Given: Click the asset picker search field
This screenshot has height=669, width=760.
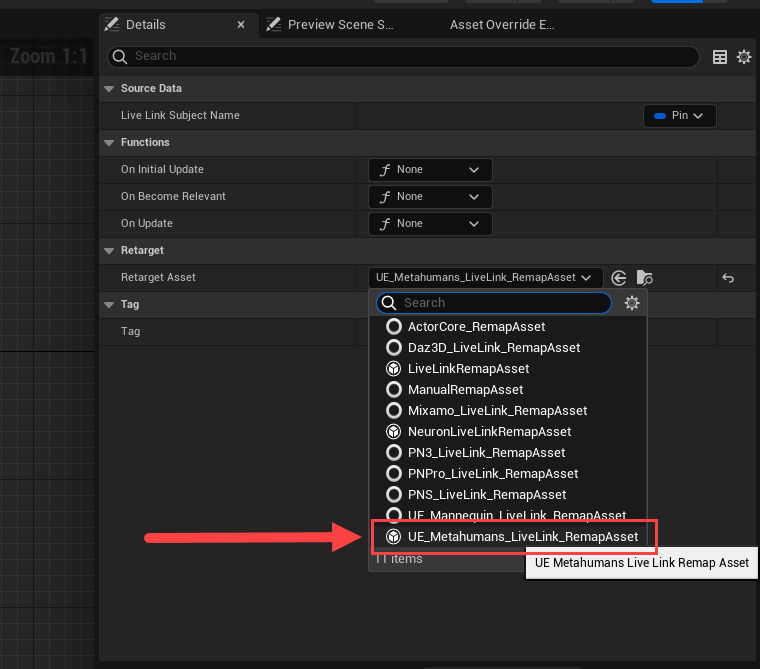Looking at the screenshot, I should (x=493, y=303).
